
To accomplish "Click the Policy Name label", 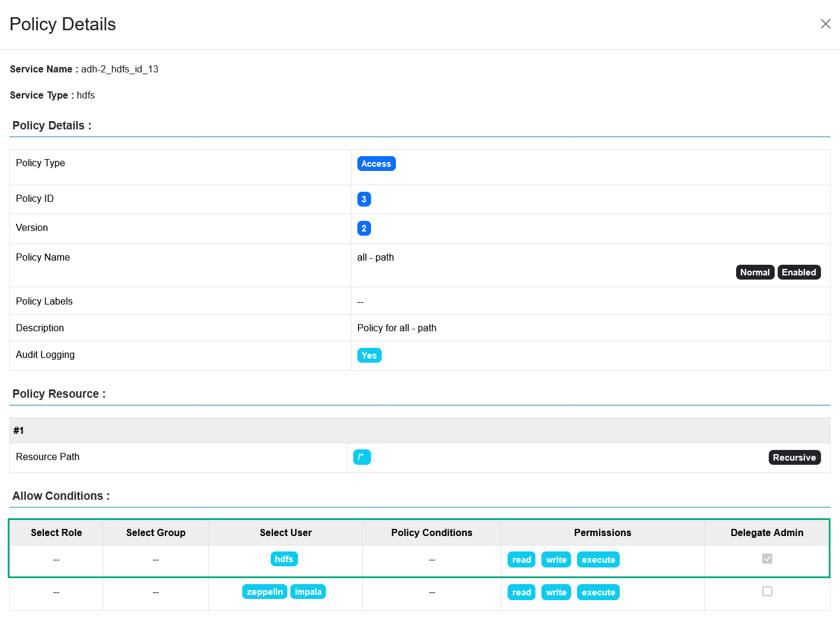I will (x=43, y=258).
